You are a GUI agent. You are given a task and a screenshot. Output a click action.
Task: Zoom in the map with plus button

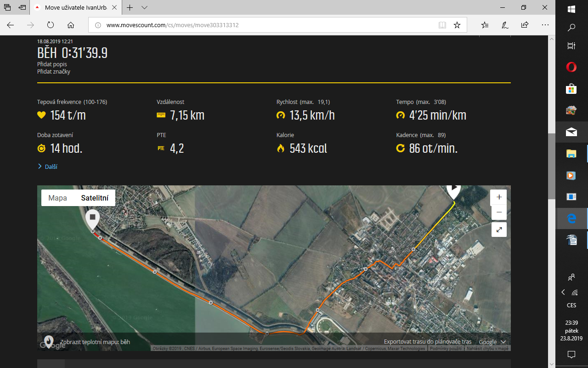(499, 197)
